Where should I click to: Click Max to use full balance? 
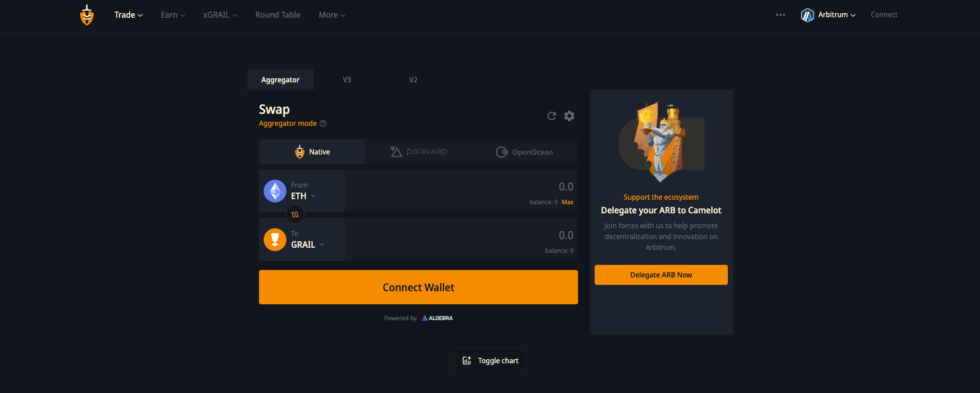[567, 202]
